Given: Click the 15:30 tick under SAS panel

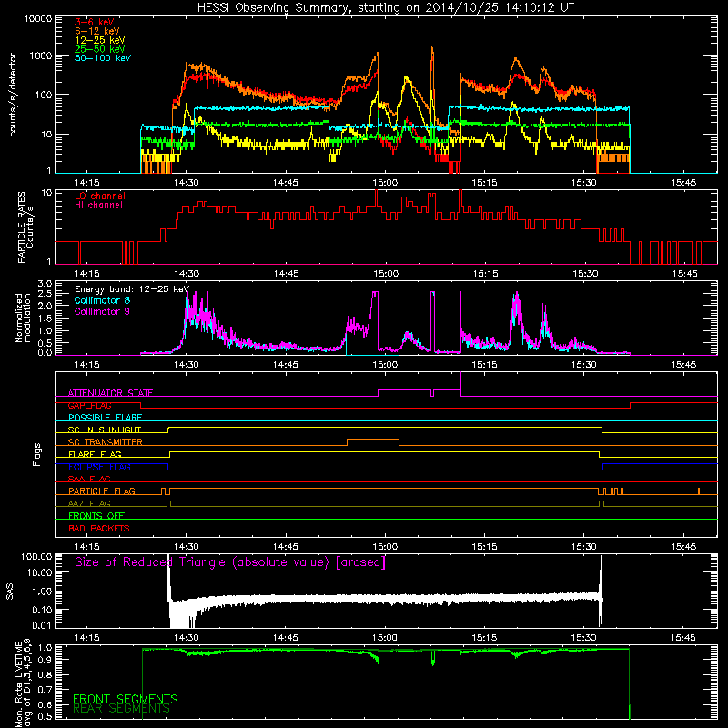Looking at the screenshot, I should tap(583, 638).
